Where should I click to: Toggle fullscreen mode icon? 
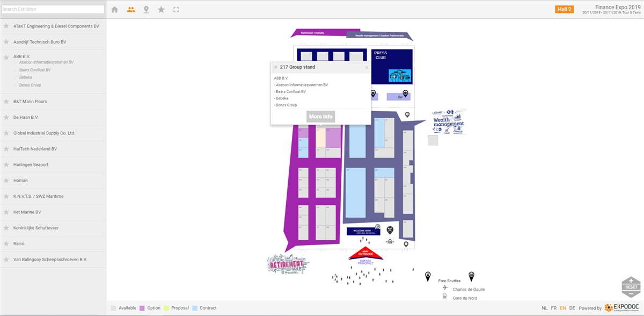pyautogui.click(x=176, y=10)
